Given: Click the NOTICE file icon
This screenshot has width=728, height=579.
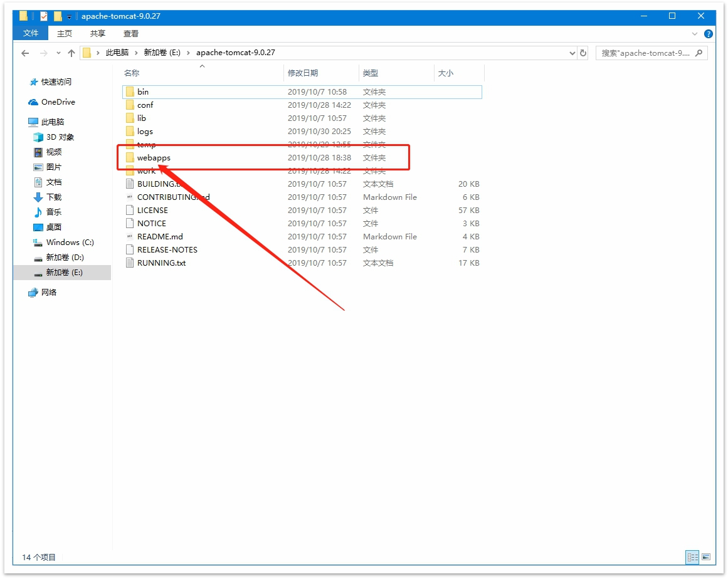Looking at the screenshot, I should click(x=130, y=223).
